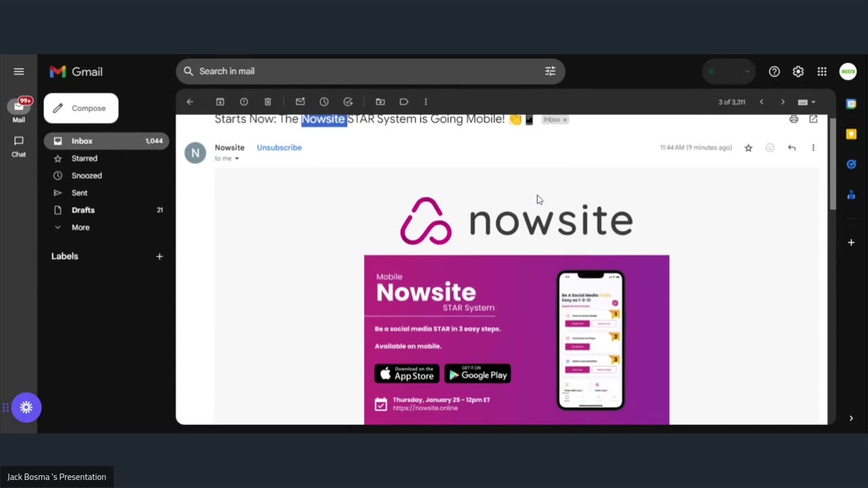
Task: Open the Chat section in sidebar
Action: pos(19,146)
